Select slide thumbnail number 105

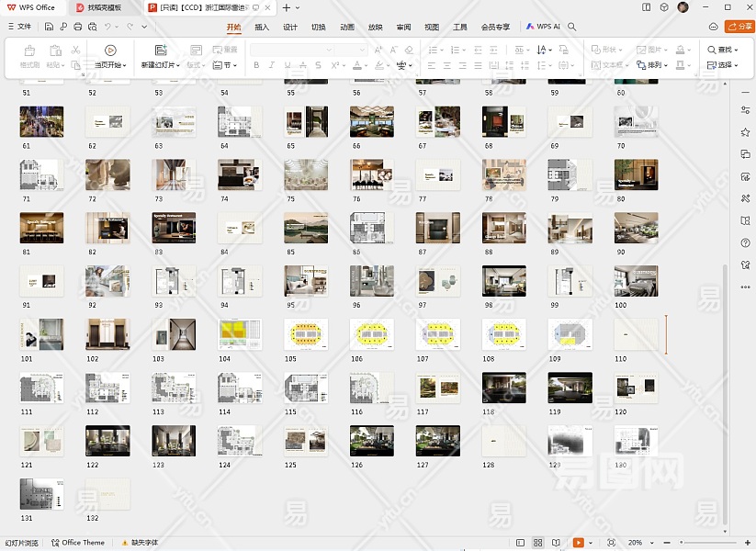pos(306,334)
